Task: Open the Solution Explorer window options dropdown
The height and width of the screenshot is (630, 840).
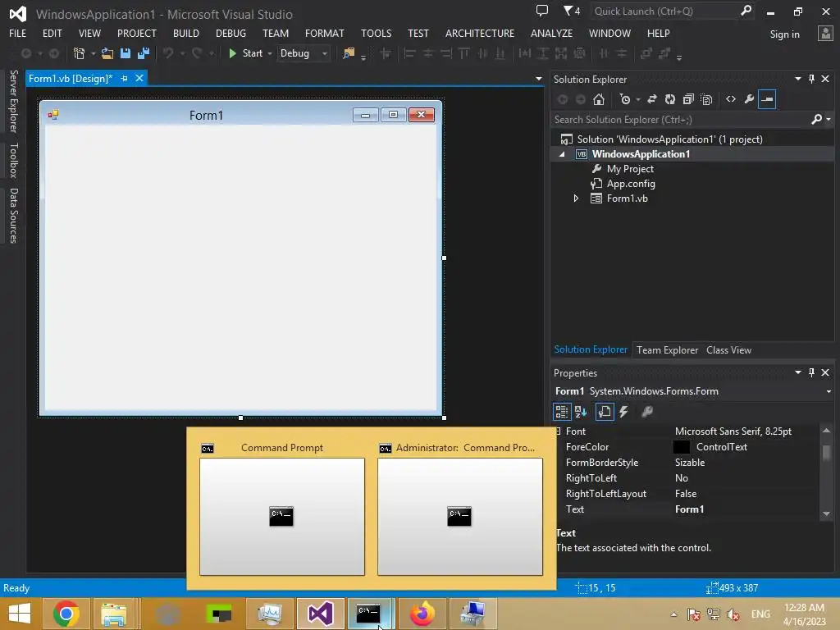Action: 797,79
